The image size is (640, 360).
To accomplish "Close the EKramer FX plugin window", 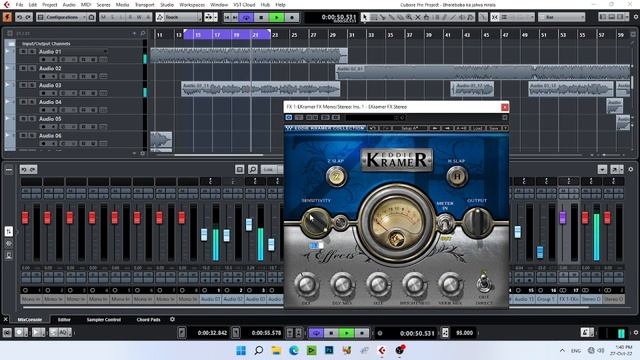I will coord(504,107).
